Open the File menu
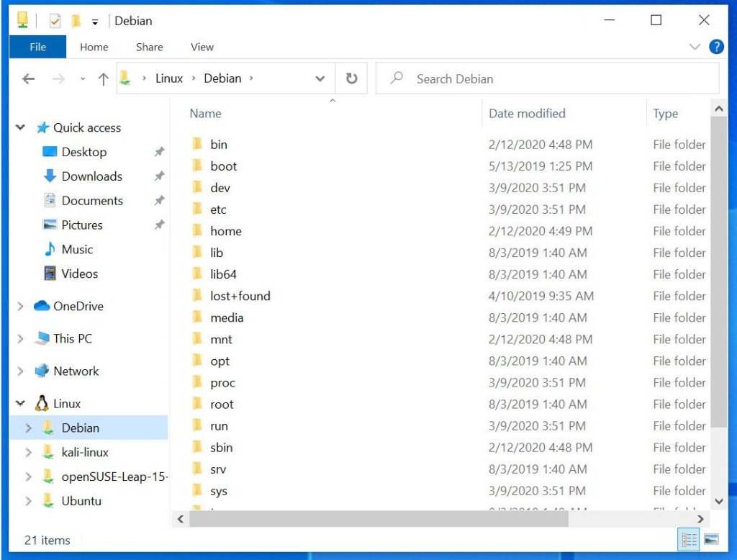The image size is (737, 560). click(37, 47)
